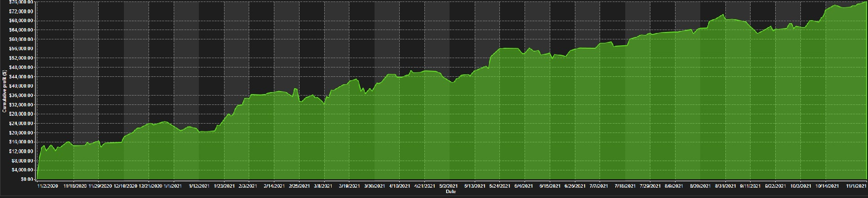The height and width of the screenshot is (198, 868).
Task: Click the 8/20/2021 date label
Action: point(701,187)
